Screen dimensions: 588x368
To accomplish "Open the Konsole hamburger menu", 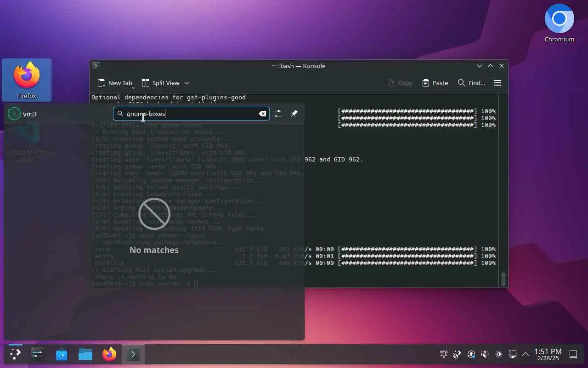I will [x=498, y=83].
